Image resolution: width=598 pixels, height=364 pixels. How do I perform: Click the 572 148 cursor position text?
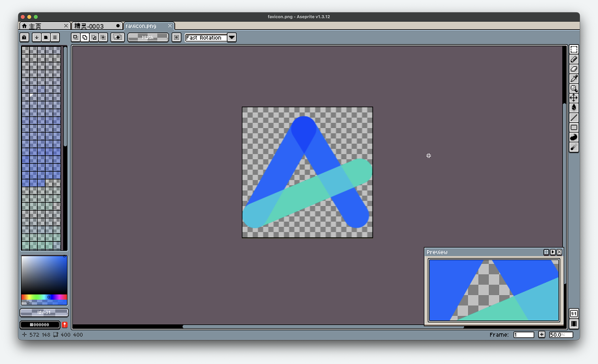pyautogui.click(x=40, y=334)
